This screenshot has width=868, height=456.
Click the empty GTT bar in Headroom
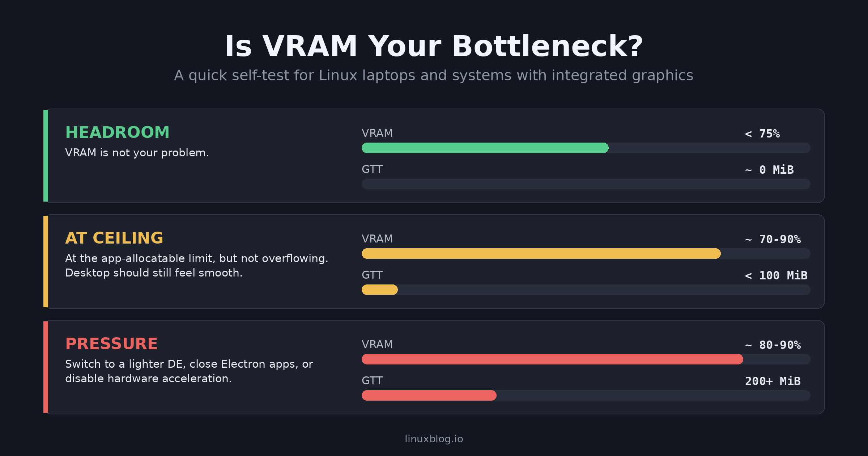(x=586, y=184)
